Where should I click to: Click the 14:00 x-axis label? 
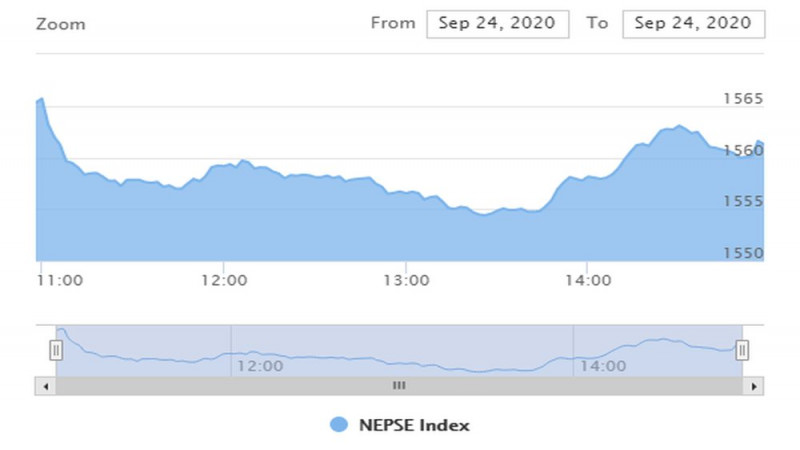coord(588,281)
